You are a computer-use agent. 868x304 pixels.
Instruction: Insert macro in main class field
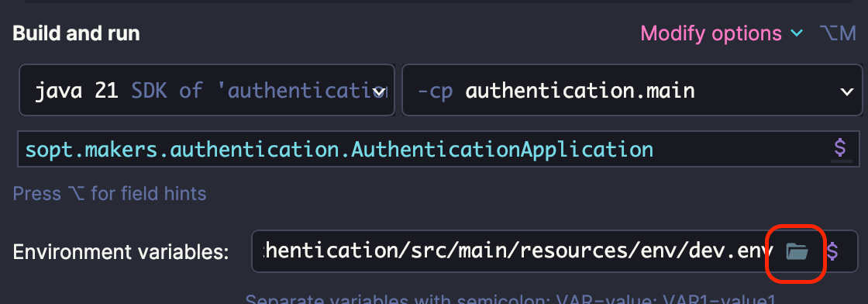coord(840,148)
